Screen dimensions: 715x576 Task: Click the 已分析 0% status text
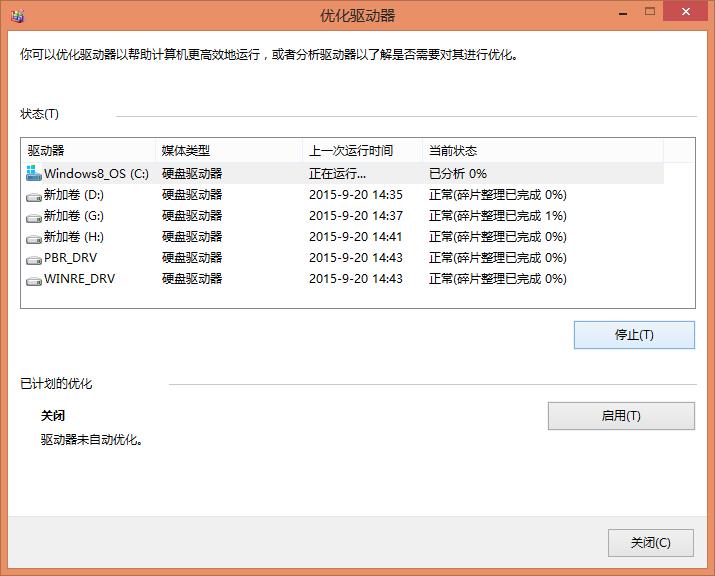click(x=458, y=174)
